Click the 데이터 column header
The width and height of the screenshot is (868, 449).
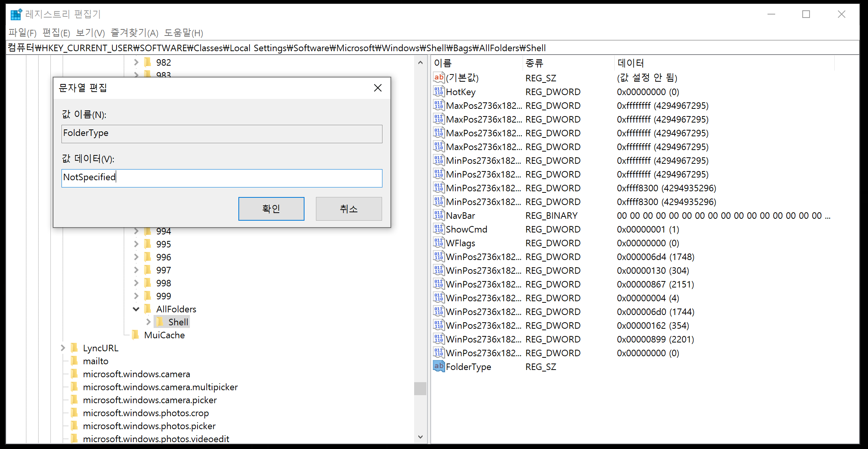(x=631, y=63)
